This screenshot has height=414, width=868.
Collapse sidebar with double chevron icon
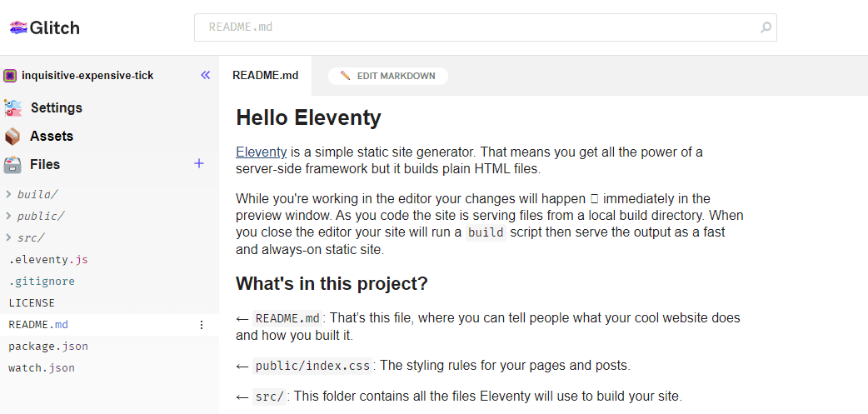(x=206, y=75)
